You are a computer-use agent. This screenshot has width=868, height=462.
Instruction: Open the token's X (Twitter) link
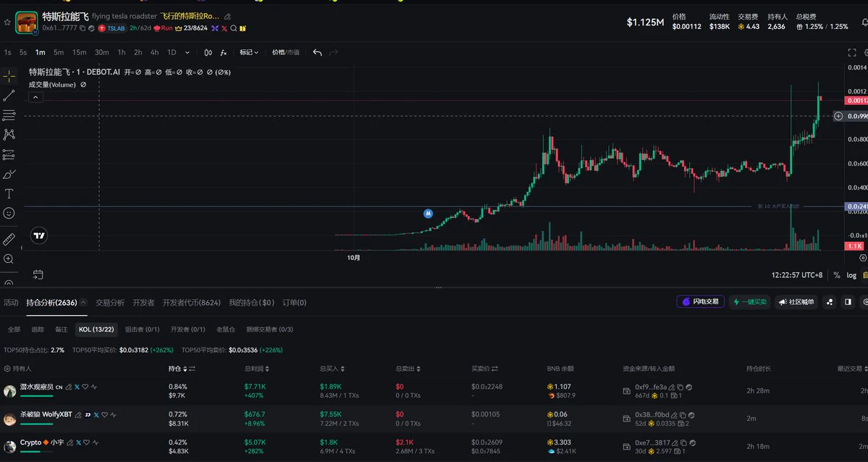224,28
